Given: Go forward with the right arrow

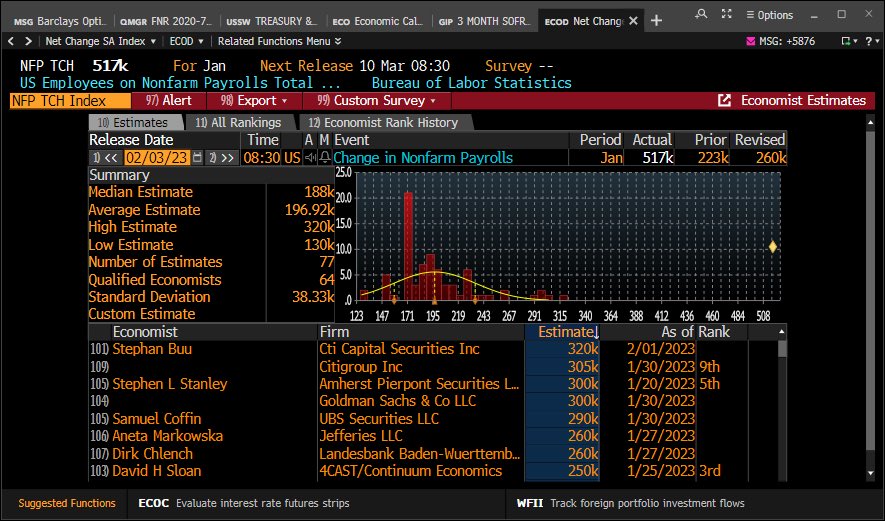Looking at the screenshot, I should click(x=28, y=41).
